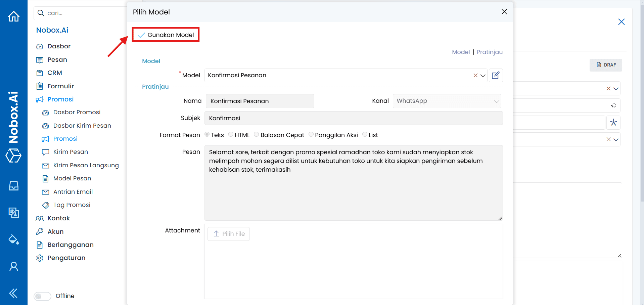Switch to the Pratinjau tab
The height and width of the screenshot is (305, 644).
tap(489, 52)
